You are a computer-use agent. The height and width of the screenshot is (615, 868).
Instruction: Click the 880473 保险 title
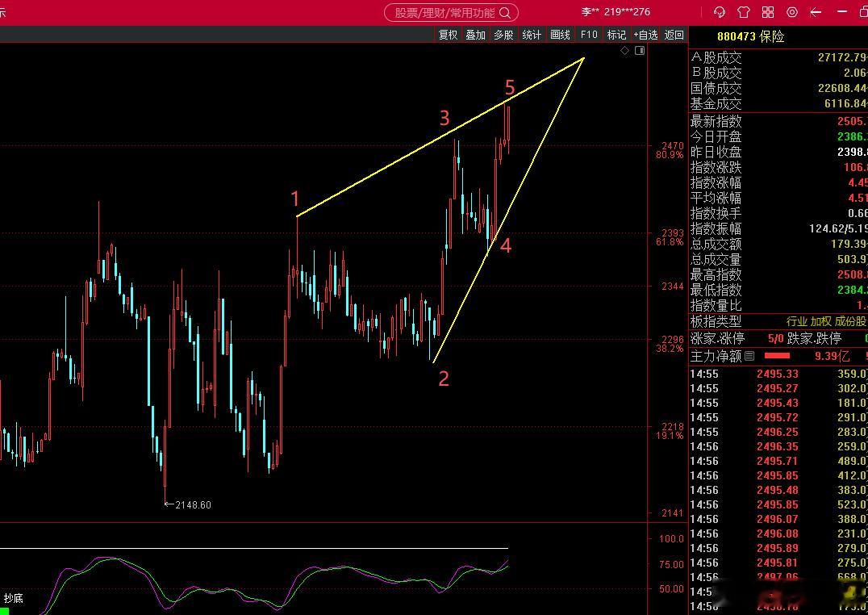click(x=751, y=36)
